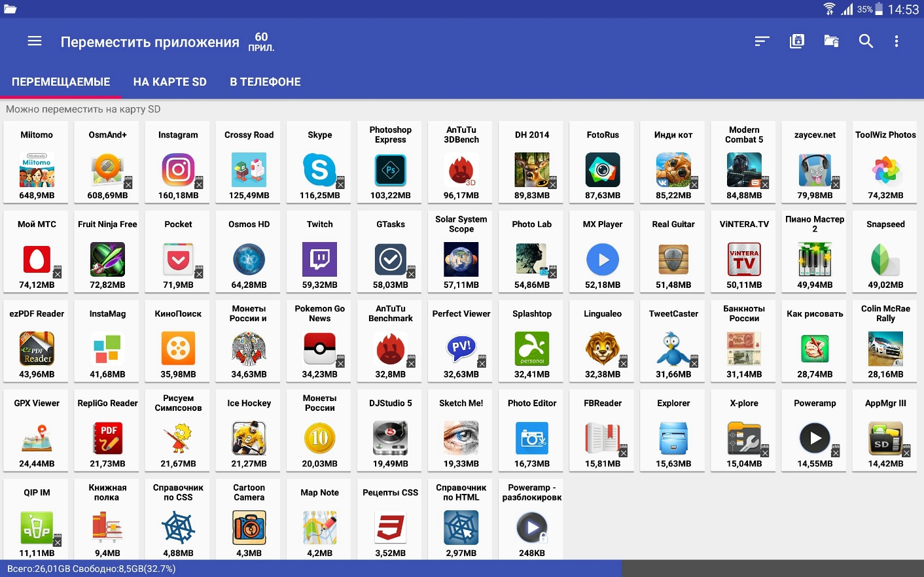Switch to the В ТЕЛЕФОНЕ tab
The height and width of the screenshot is (577, 924).
[265, 82]
